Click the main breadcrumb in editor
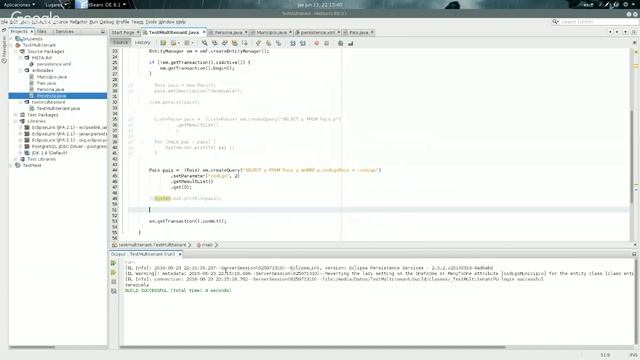 [x=207, y=245]
